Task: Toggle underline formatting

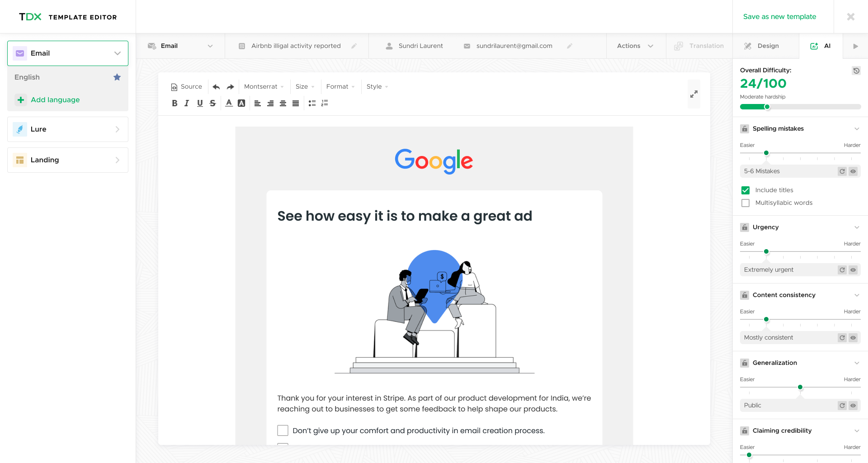Action: (200, 104)
